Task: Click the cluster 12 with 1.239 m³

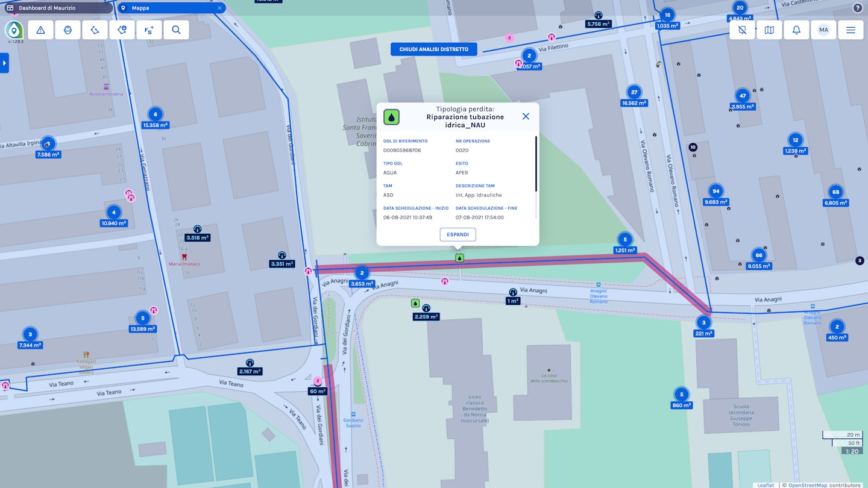Action: pos(796,140)
